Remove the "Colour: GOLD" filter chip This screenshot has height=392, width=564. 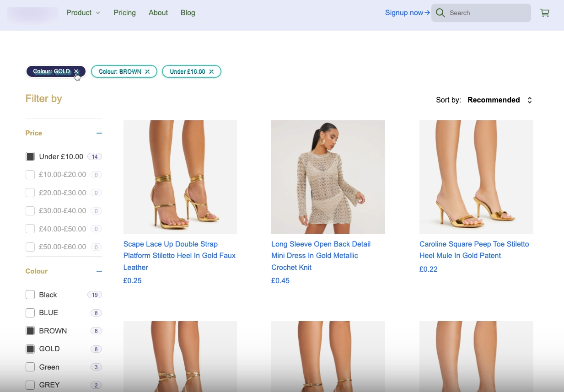pos(76,71)
